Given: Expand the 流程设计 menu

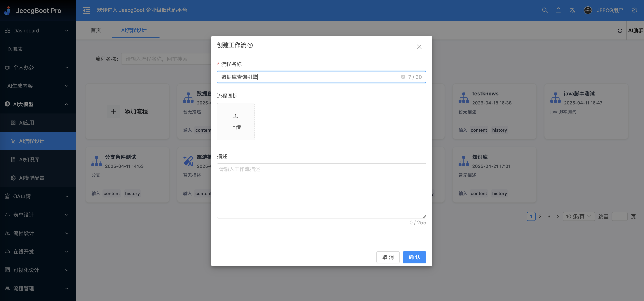Looking at the screenshot, I should tap(38, 233).
